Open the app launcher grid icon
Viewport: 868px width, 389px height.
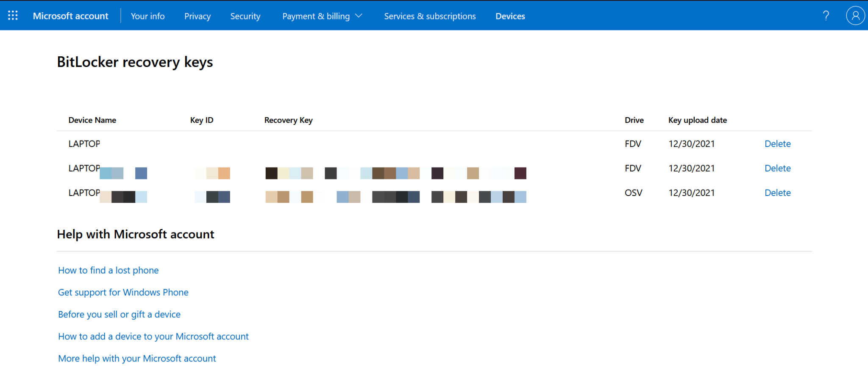(x=12, y=15)
